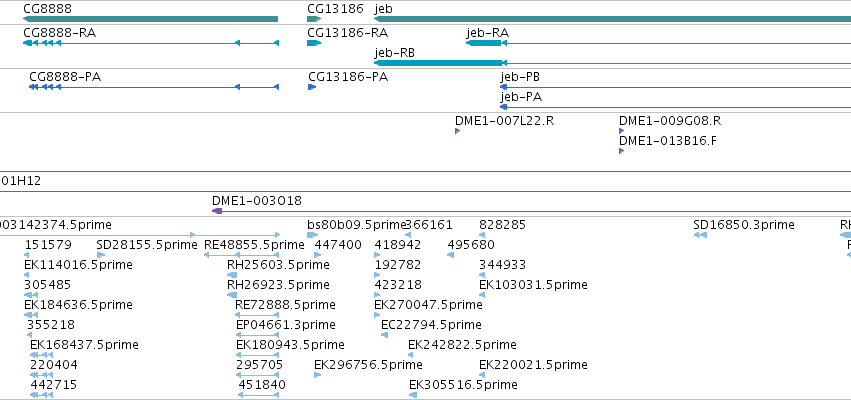Select the CG13186 gene feature

(x=314, y=19)
